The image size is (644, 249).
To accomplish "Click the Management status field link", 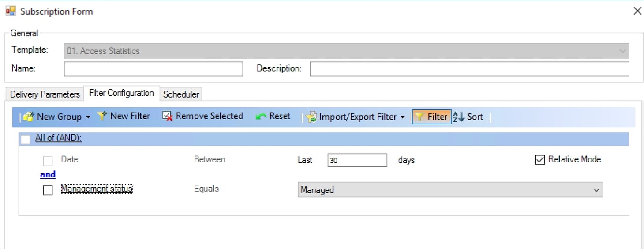I will (97, 189).
